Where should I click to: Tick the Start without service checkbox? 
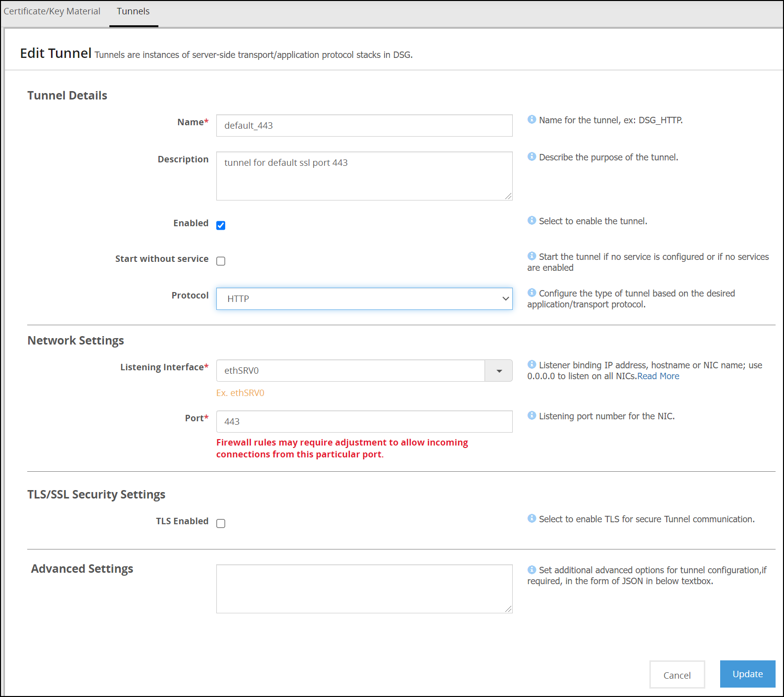(x=221, y=261)
